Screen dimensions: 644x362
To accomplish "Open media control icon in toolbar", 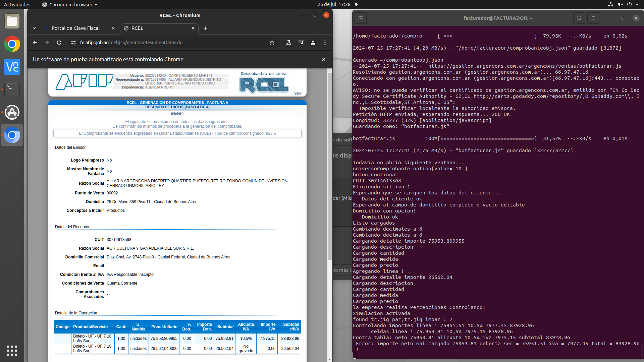I will 301,43.
